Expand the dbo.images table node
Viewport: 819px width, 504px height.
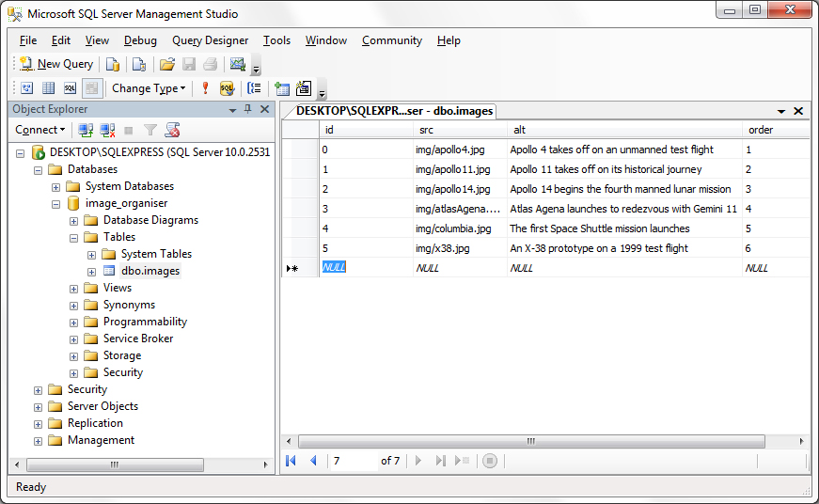[91, 272]
